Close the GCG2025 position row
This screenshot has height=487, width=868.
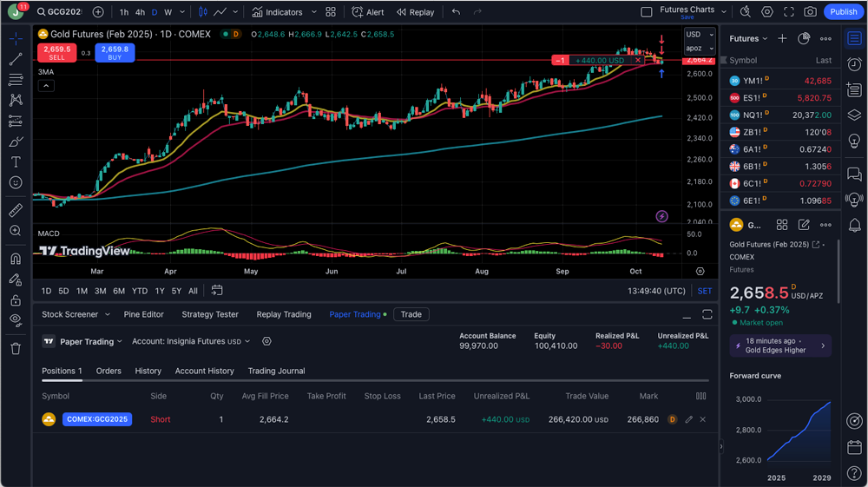point(702,419)
